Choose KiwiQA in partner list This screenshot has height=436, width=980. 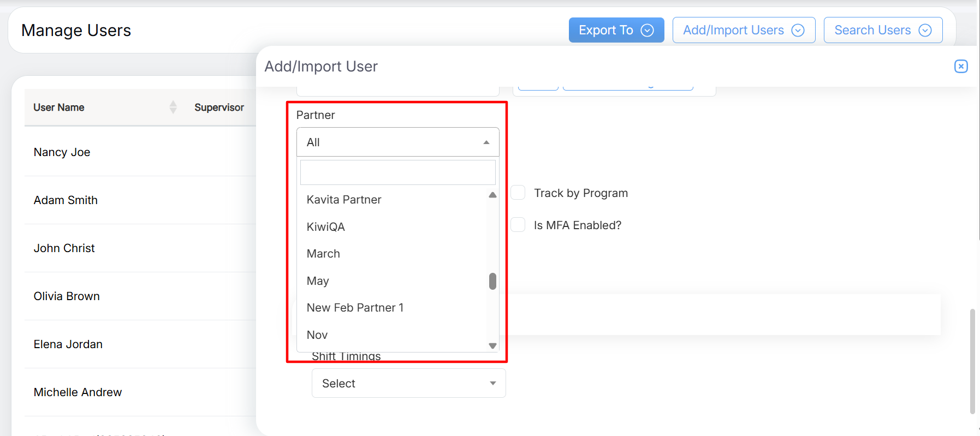tap(326, 227)
